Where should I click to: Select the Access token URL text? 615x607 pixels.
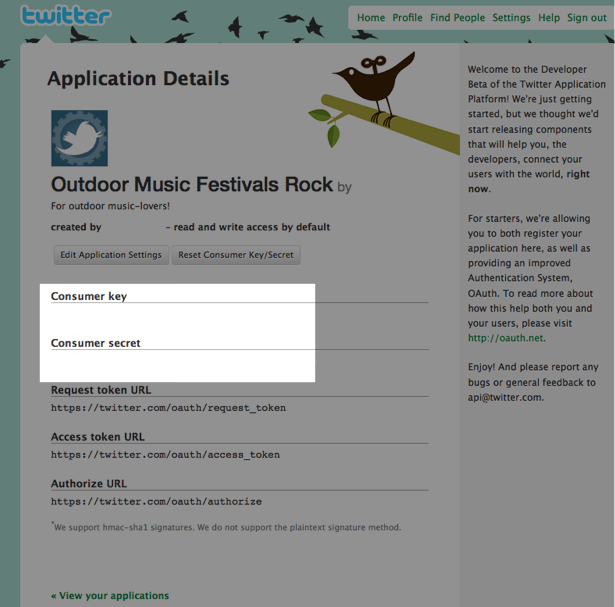click(165, 455)
